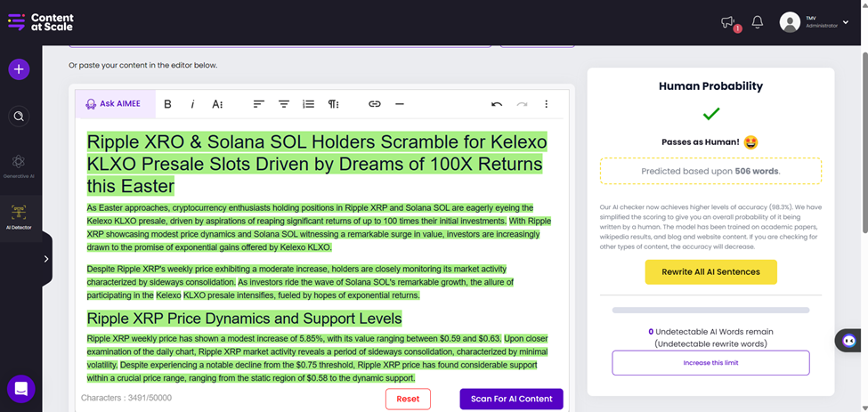
Task: Toggle italic formatting
Action: coord(192,104)
